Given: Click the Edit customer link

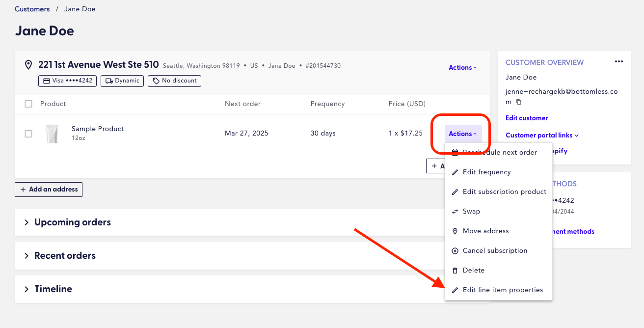Looking at the screenshot, I should pyautogui.click(x=527, y=118).
